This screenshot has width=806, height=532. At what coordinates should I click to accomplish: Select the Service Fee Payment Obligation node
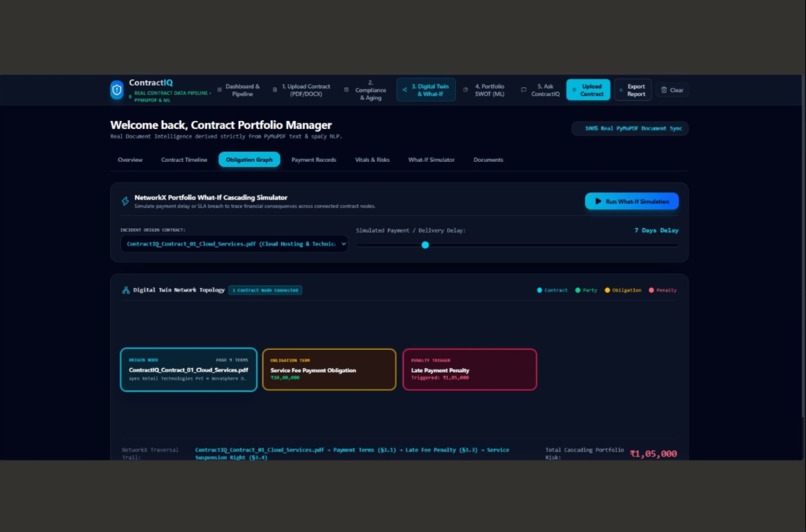point(329,370)
